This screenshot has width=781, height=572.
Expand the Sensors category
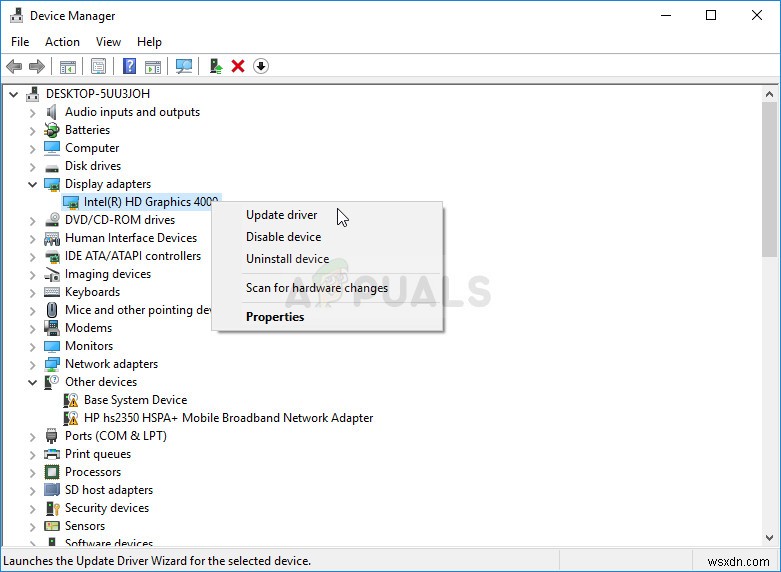pyautogui.click(x=32, y=526)
